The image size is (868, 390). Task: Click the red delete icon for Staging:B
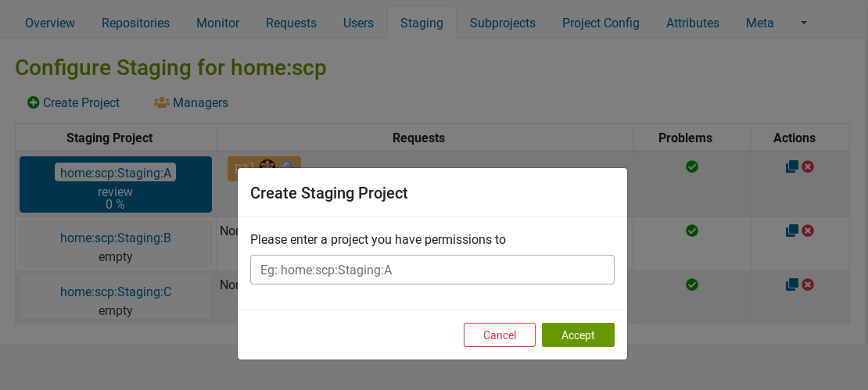(x=808, y=231)
